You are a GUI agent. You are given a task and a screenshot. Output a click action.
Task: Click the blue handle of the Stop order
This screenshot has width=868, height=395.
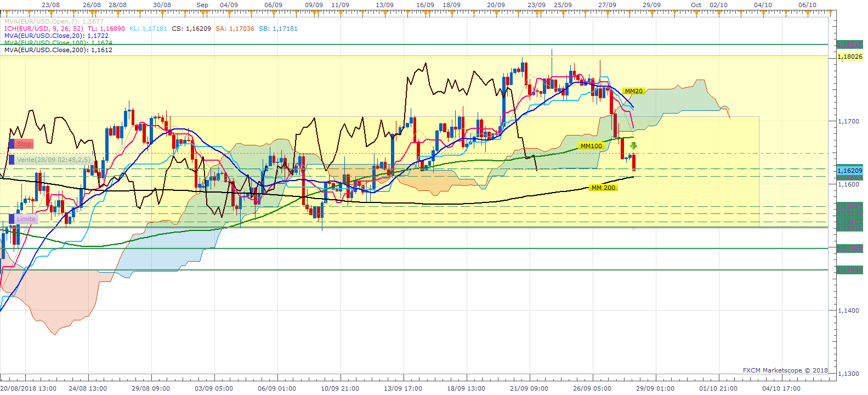click(x=12, y=144)
